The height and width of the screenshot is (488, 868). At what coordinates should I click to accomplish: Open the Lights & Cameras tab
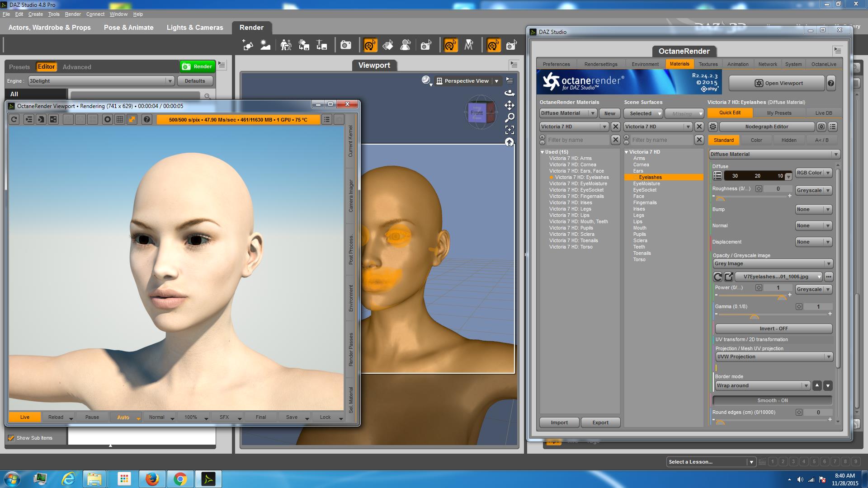pos(195,28)
